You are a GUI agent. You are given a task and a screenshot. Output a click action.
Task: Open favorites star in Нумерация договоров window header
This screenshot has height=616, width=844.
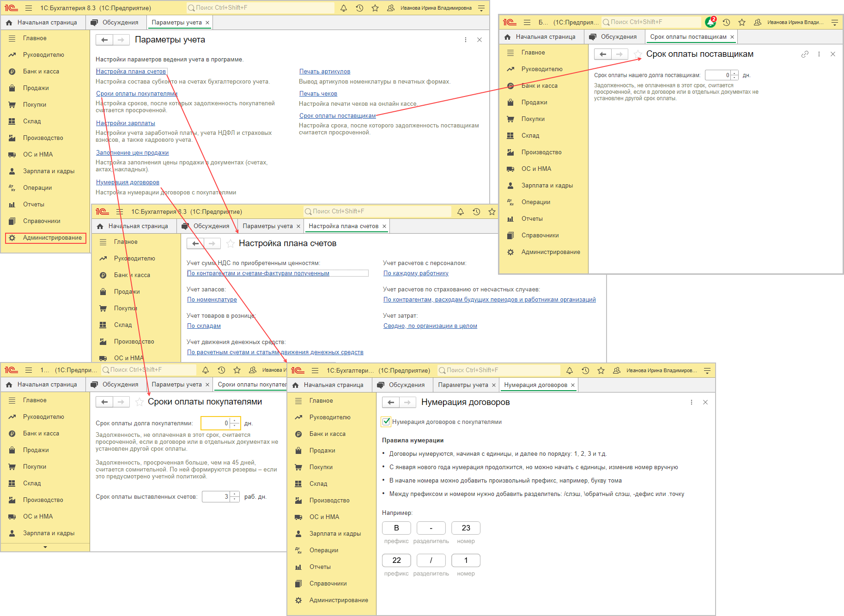601,370
